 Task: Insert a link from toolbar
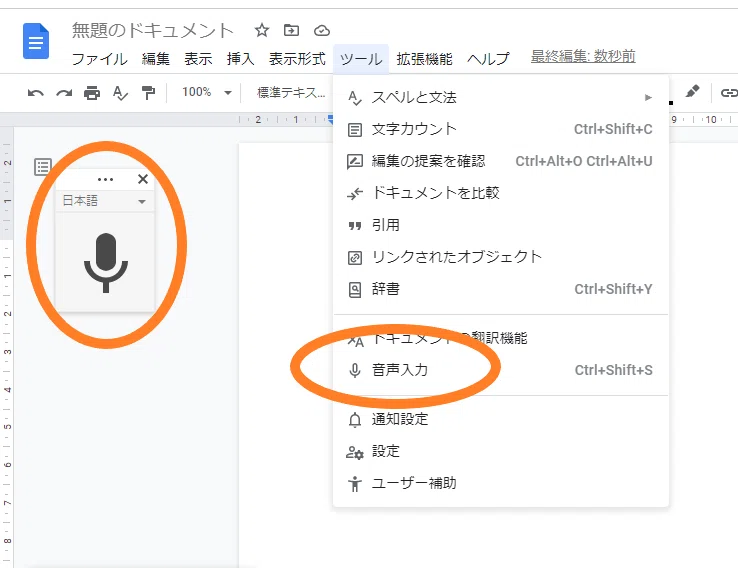[729, 92]
